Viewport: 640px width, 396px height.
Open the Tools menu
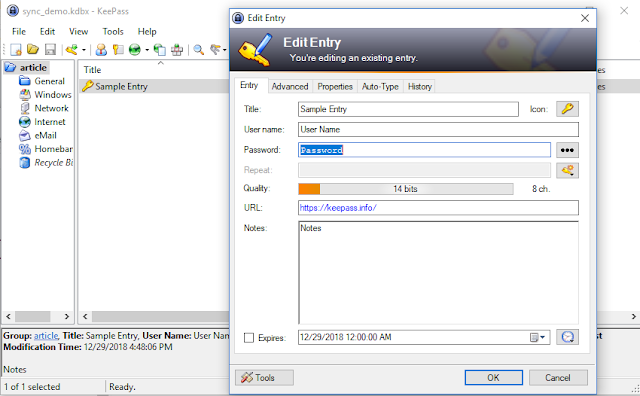point(113,31)
